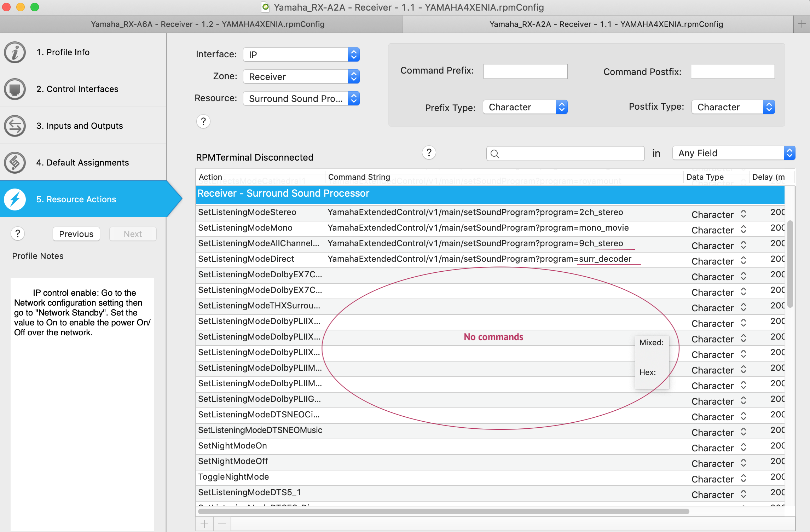Open the Any Field search filter dropdown
The image size is (810, 532).
tap(734, 153)
